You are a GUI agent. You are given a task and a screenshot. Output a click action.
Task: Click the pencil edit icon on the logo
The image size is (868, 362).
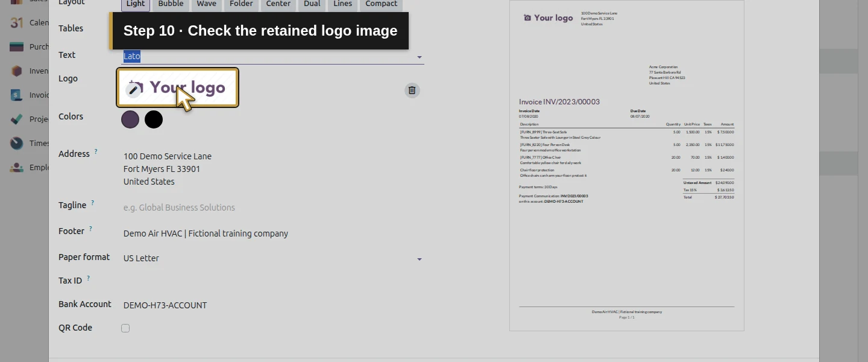pos(133,91)
